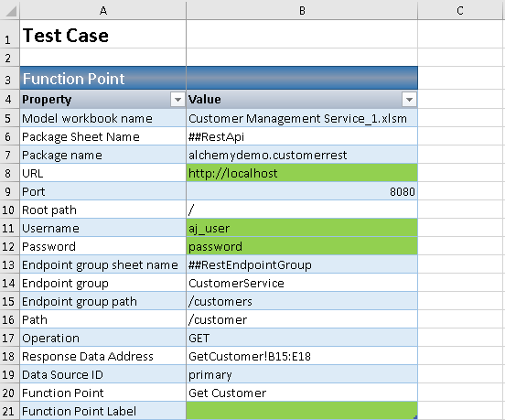This screenshot has width=505, height=420.
Task: Click the green URL value cell
Action: pyautogui.click(x=302, y=173)
